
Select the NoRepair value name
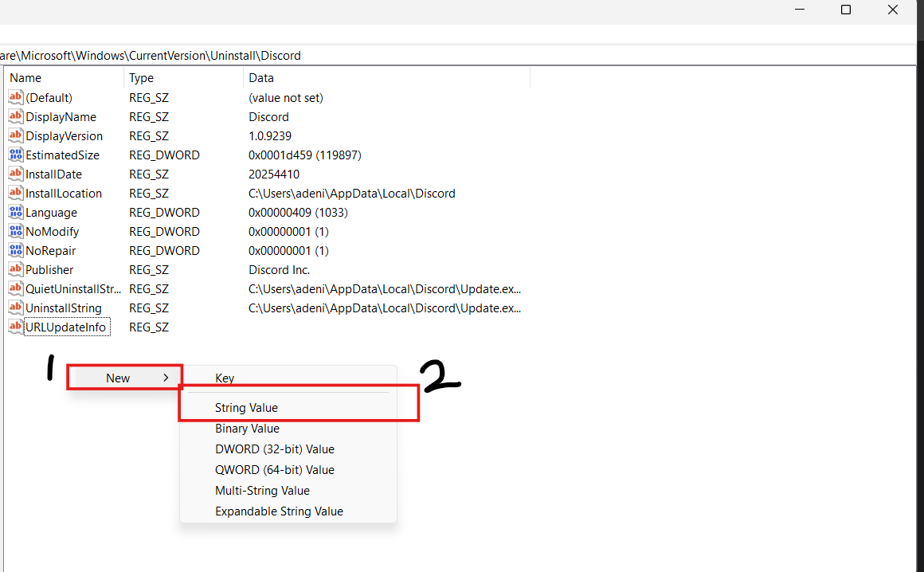(x=51, y=250)
